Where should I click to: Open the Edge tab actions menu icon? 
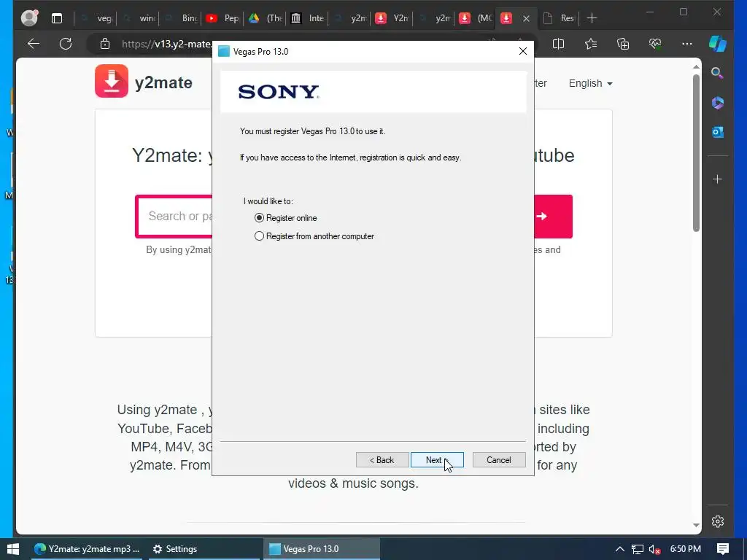pos(57,18)
